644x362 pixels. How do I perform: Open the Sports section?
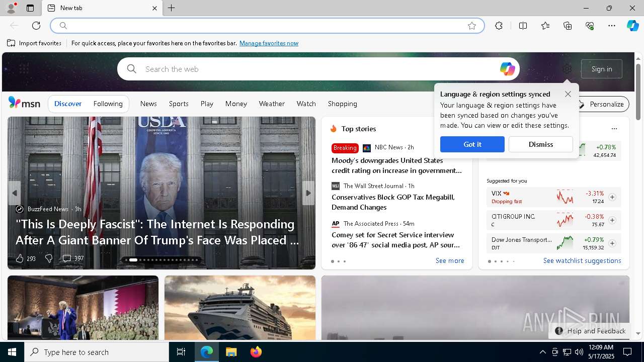[179, 104]
